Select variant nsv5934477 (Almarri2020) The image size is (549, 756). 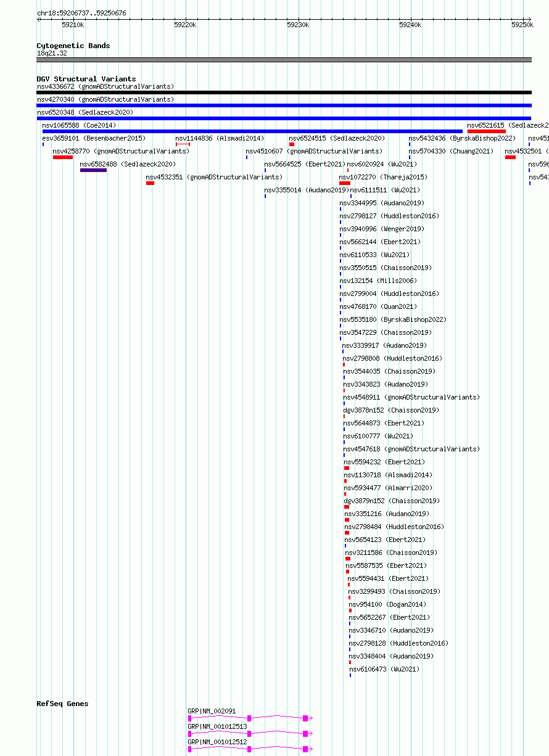388,488
